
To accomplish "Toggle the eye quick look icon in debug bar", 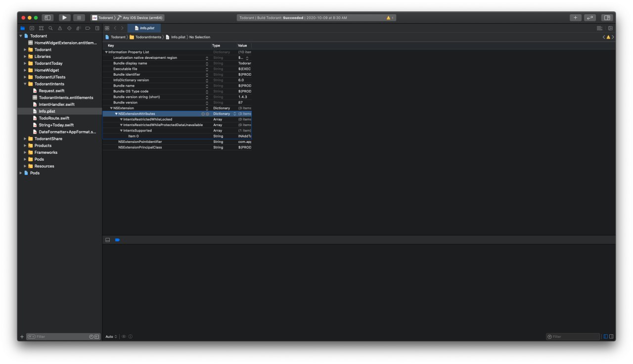I will click(124, 337).
